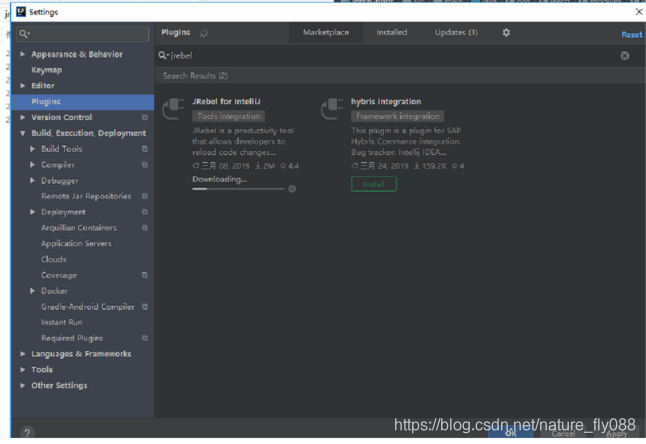Click the Downloading... status text
Screen dimensions: 646x444
(220, 179)
